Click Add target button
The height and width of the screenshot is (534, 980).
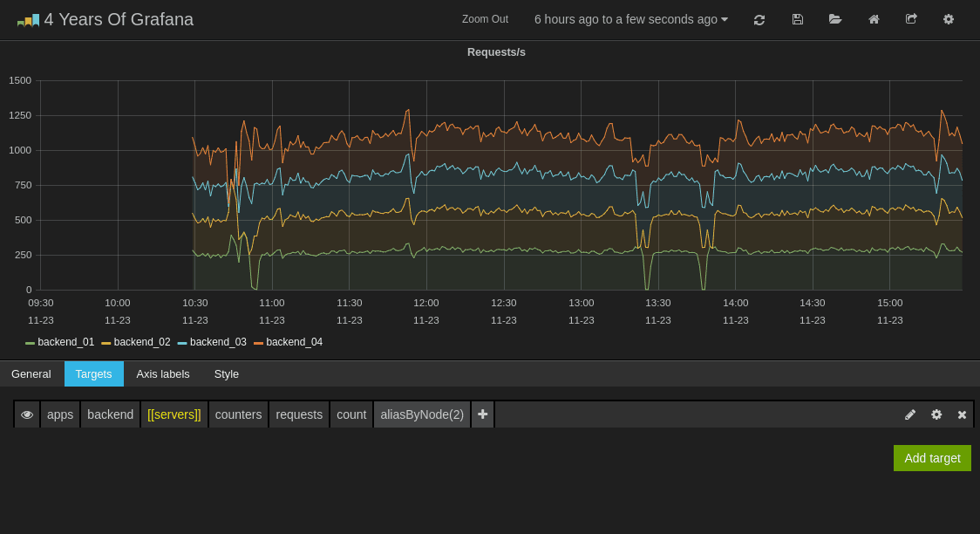[932, 458]
